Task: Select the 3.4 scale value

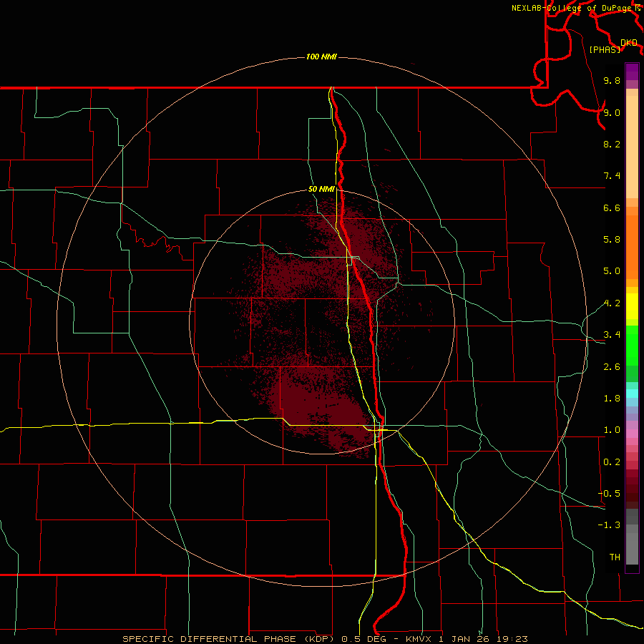Action: point(612,335)
